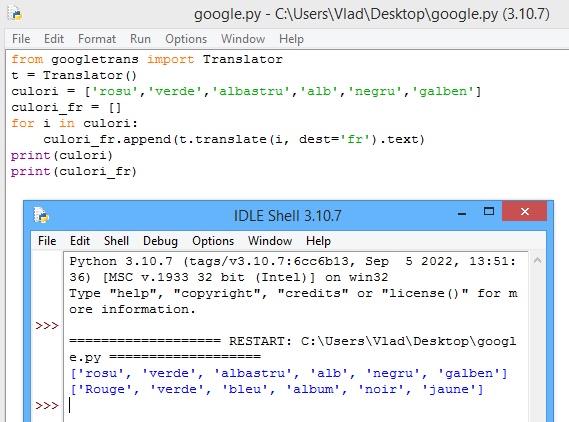Click the IDLE Shell window icon
The height and width of the screenshot is (422, 569).
coord(41,215)
